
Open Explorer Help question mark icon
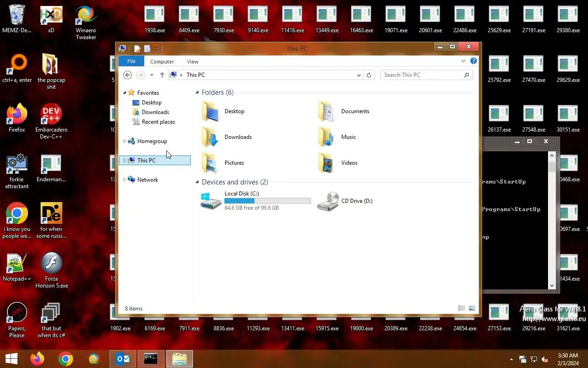[474, 61]
